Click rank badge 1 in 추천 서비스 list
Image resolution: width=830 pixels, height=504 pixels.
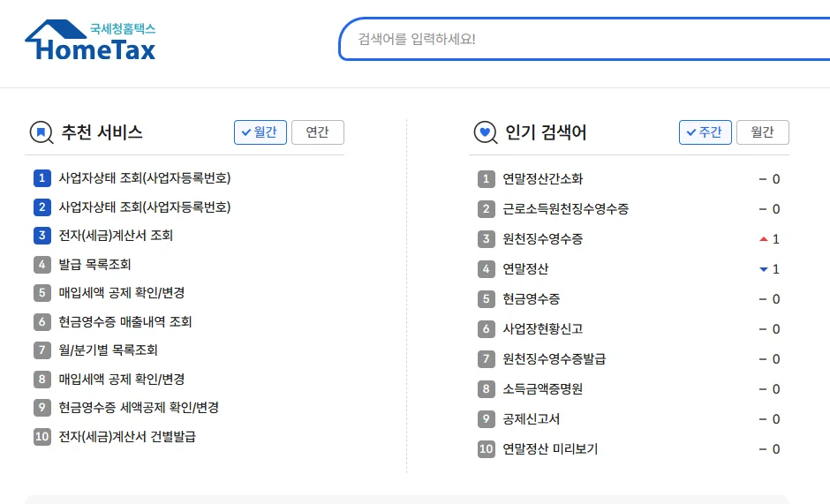point(42,178)
